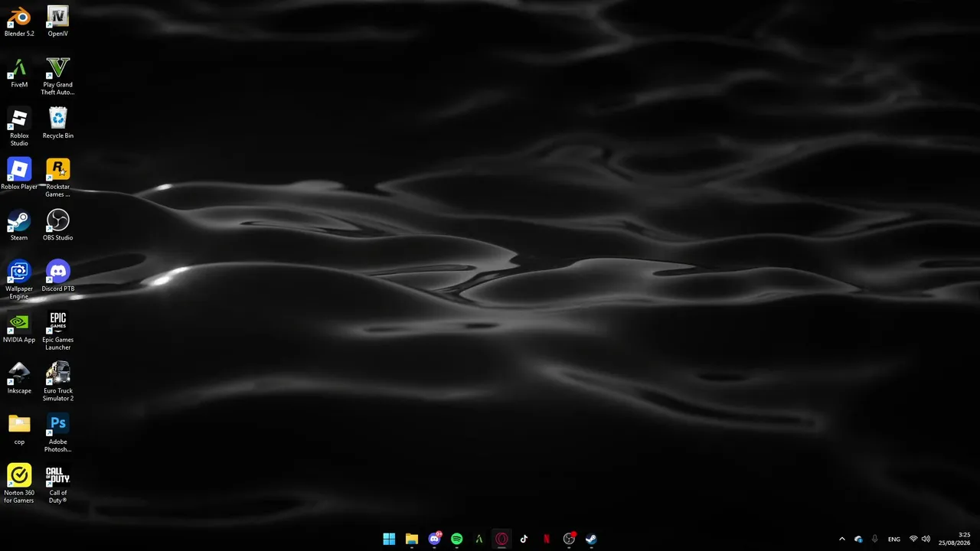This screenshot has height=551, width=980.
Task: Show hidden system tray icons
Action: pyautogui.click(x=842, y=539)
